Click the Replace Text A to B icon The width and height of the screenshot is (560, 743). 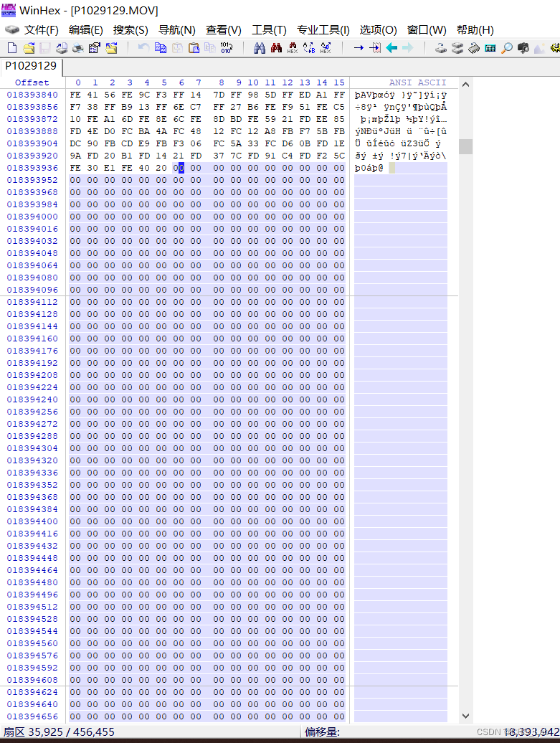pos(309,48)
